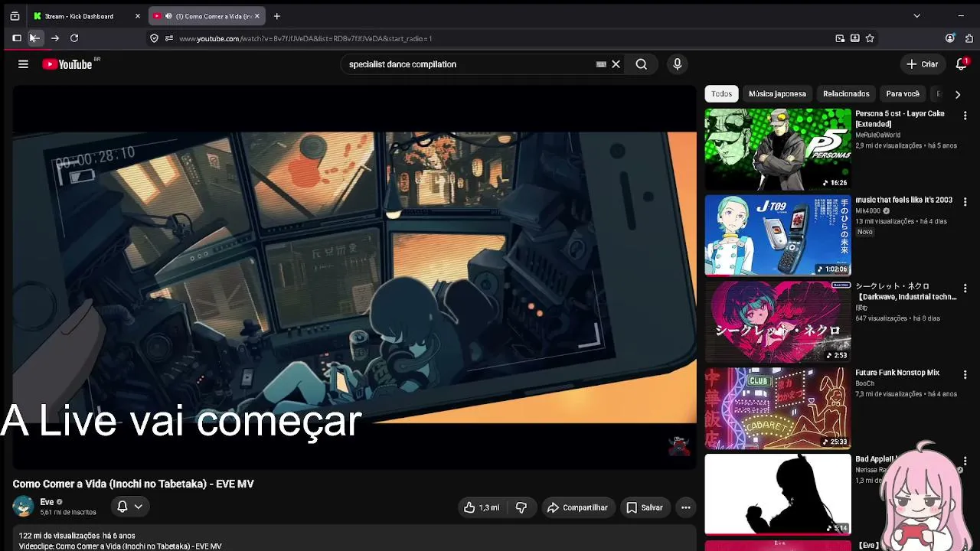The height and width of the screenshot is (551, 980).
Task: Dislike the Como Comer a Vida video
Action: pos(521,507)
